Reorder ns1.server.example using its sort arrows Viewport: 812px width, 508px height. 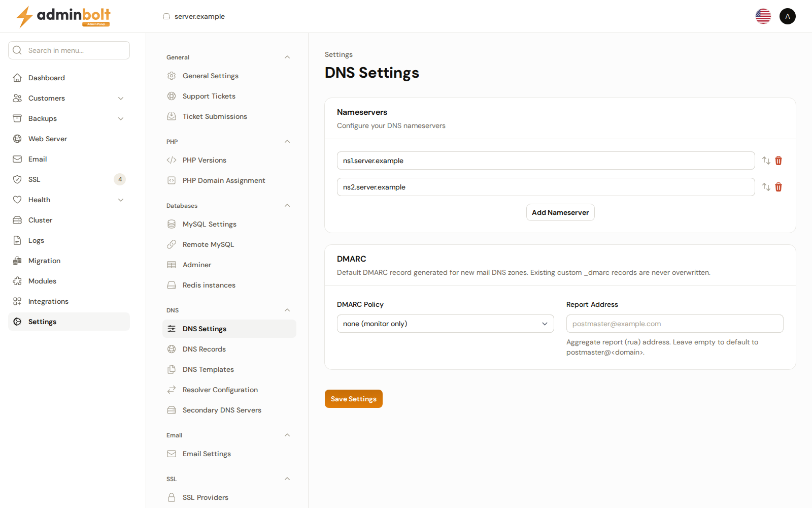click(766, 161)
